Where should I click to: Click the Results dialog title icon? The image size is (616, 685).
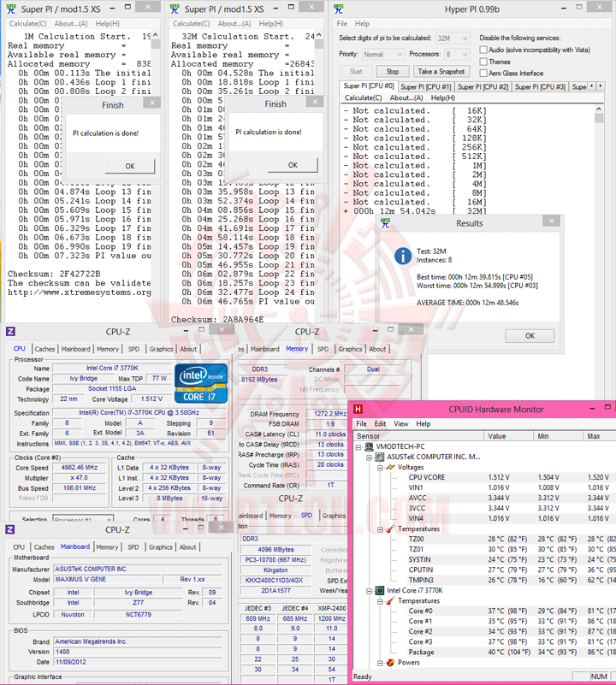click(385, 223)
